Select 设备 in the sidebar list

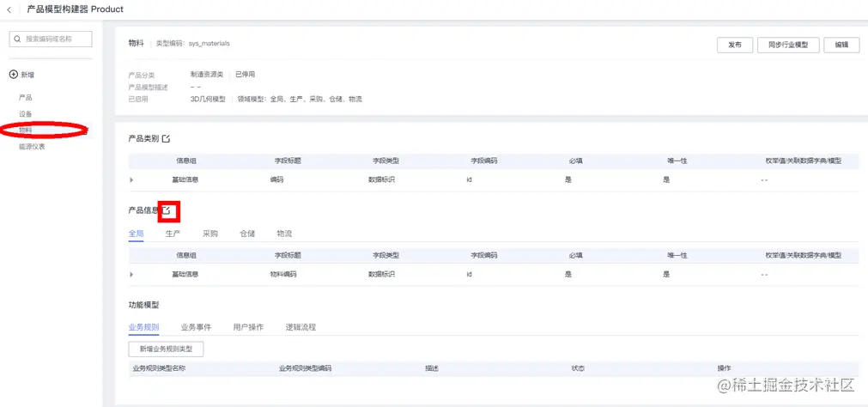tap(26, 114)
